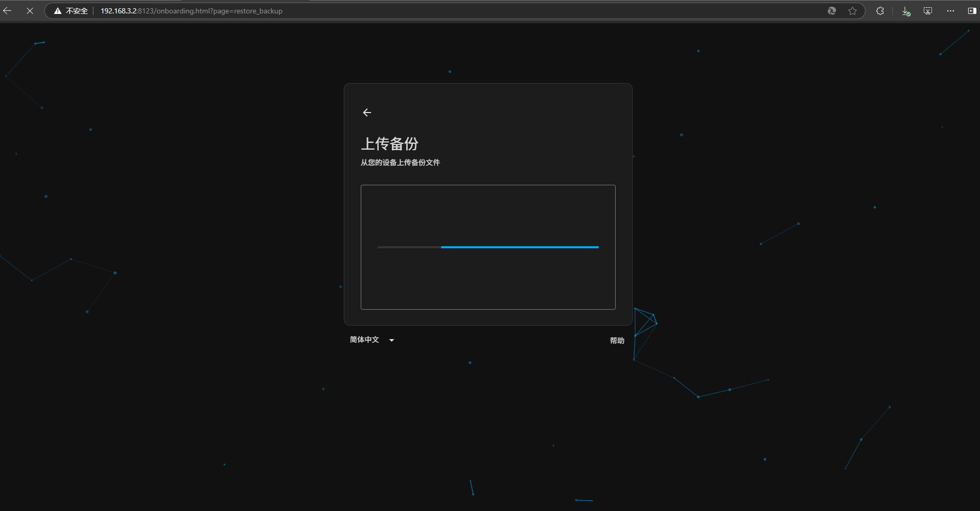Toggle the browser sidebar panel icon

[972, 11]
